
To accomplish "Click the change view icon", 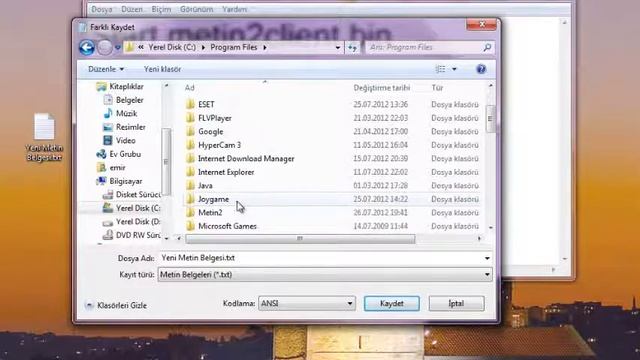I will tap(440, 69).
